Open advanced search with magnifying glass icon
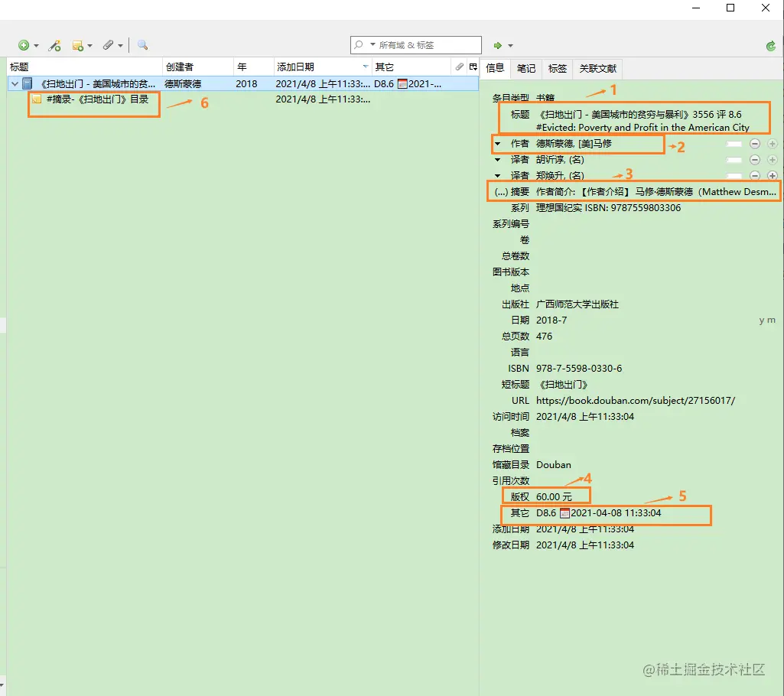This screenshot has width=784, height=696. pyautogui.click(x=142, y=44)
